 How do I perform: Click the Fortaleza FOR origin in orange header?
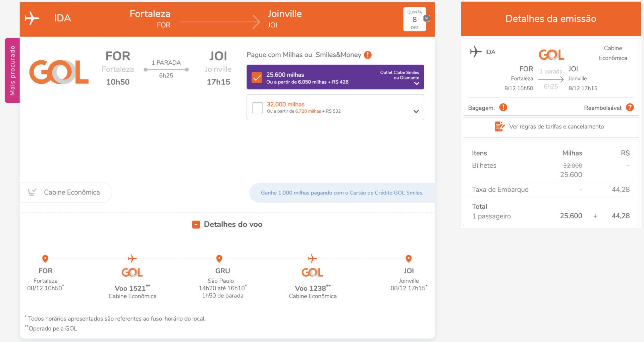pos(150,19)
